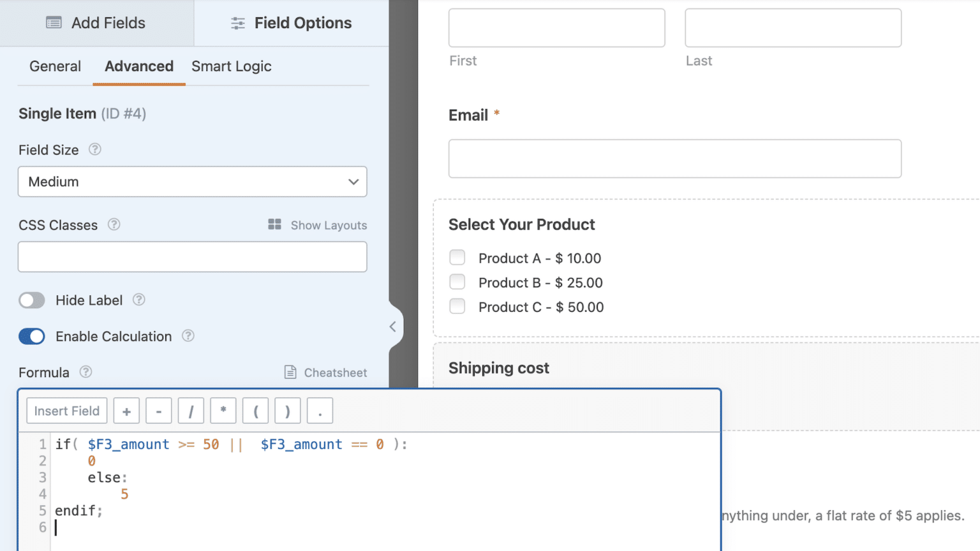Check the Product A - $10.00 checkbox
The height and width of the screenshot is (551, 980).
click(x=457, y=257)
